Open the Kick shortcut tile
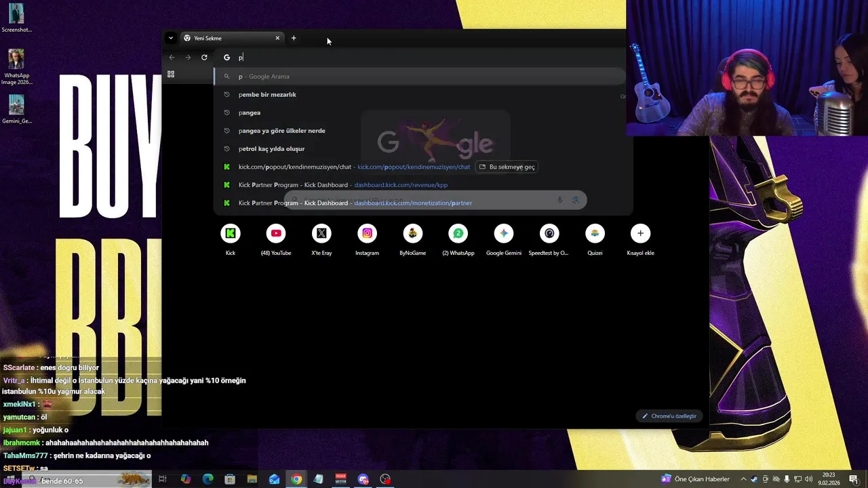The height and width of the screenshot is (488, 868). pos(231,239)
